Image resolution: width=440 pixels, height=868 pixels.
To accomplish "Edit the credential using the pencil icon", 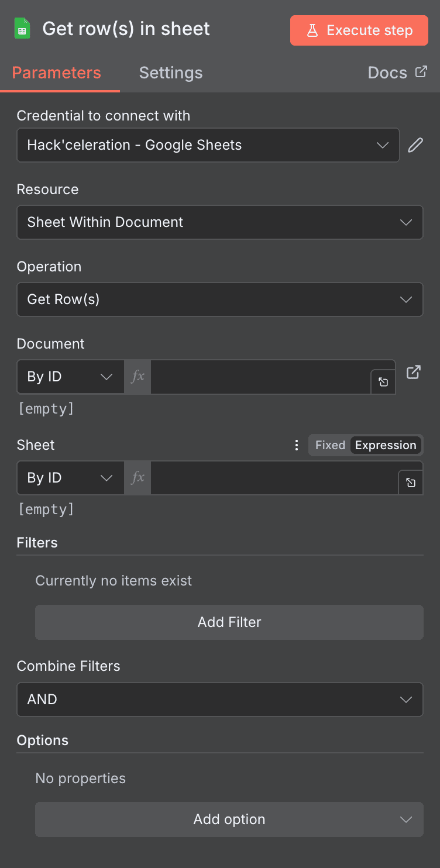I will (415, 144).
